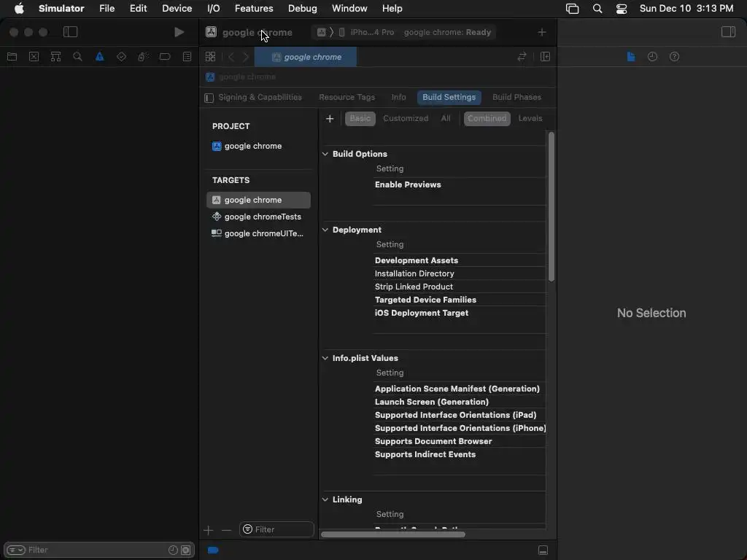Image resolution: width=747 pixels, height=560 pixels.
Task: Show the File inspector icon
Action: (631, 57)
